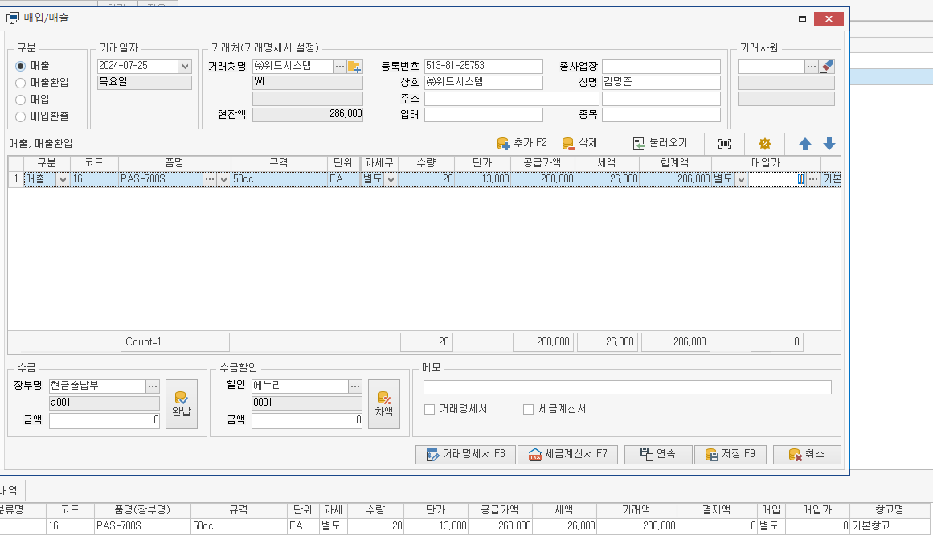The width and height of the screenshot is (933, 560).
Task: Click the orange gear settings icon
Action: tap(764, 143)
